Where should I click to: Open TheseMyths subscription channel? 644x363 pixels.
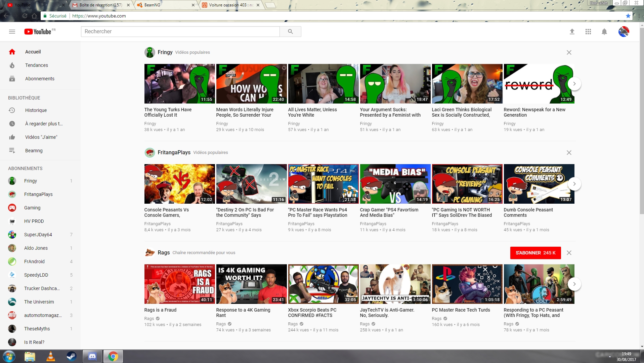(40, 329)
